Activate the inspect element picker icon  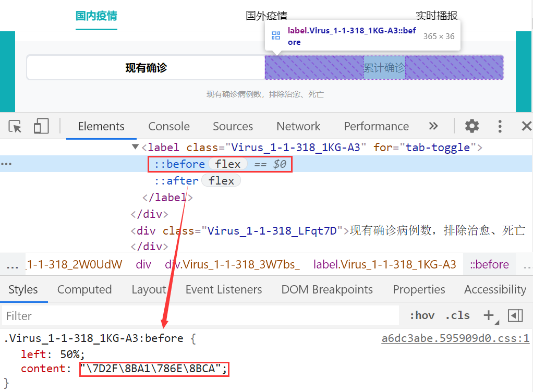[x=15, y=126]
